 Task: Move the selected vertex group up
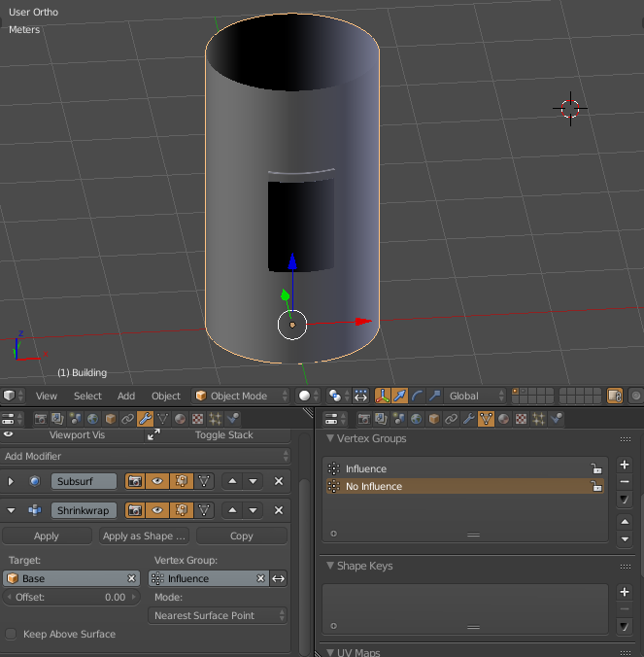(625, 522)
